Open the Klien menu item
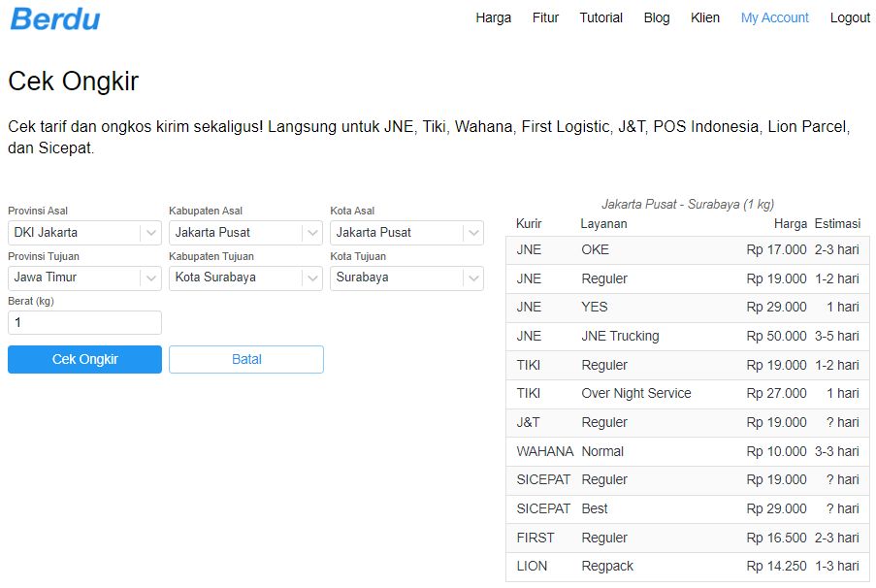Viewport: 876px width, 588px height. coord(705,17)
